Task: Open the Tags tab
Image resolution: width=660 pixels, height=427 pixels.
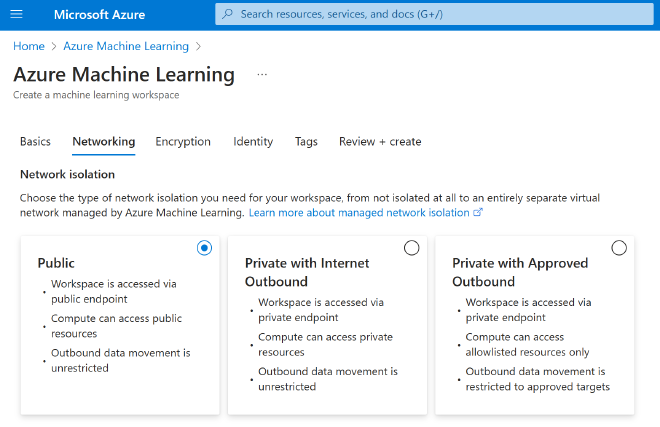Action: (306, 141)
